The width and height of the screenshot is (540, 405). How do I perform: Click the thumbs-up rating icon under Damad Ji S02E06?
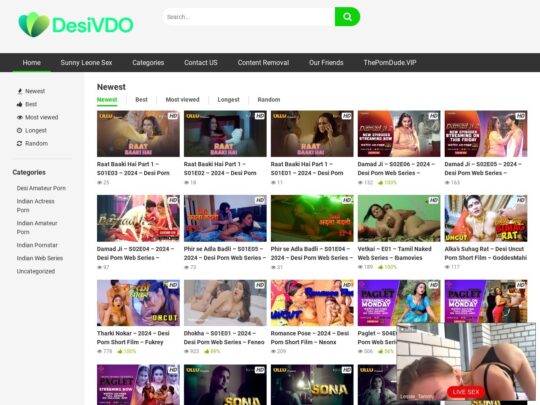tap(381, 183)
